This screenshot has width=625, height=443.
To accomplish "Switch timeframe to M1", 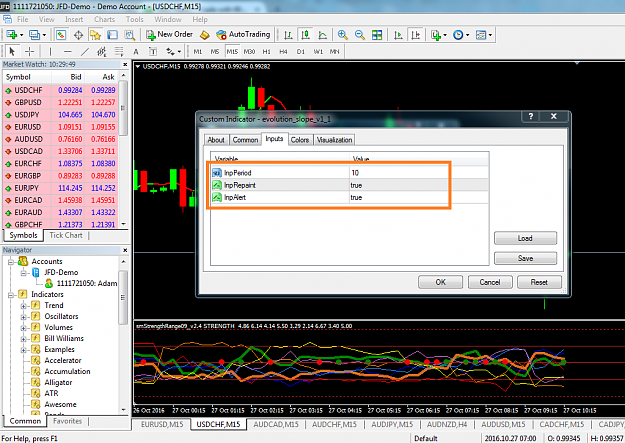I will [198, 51].
